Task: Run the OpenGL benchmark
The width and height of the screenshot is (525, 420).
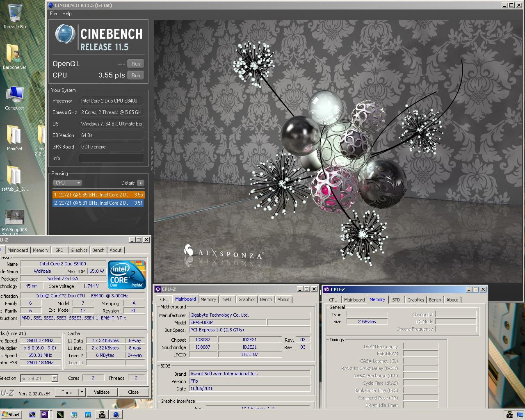Action: [136, 64]
